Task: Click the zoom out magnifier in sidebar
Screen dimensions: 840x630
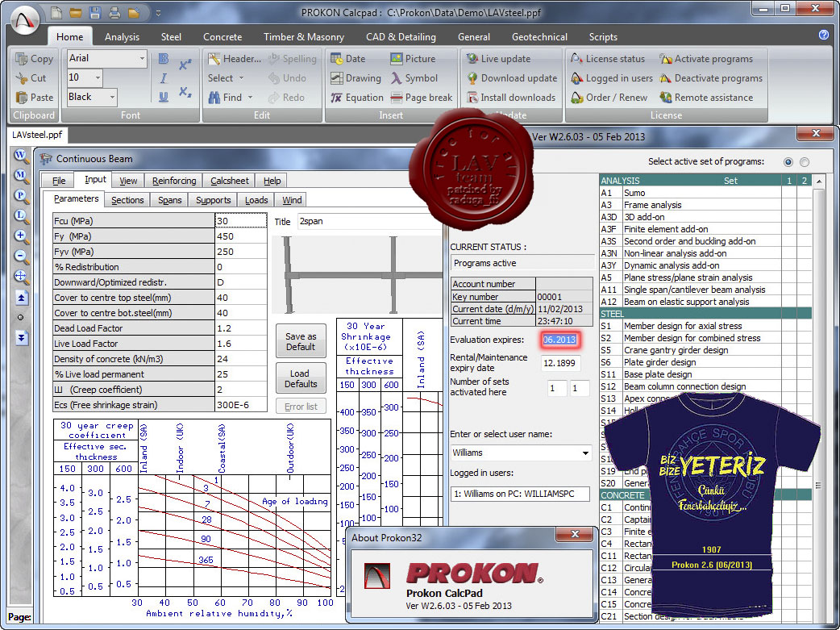Action: click(x=21, y=257)
